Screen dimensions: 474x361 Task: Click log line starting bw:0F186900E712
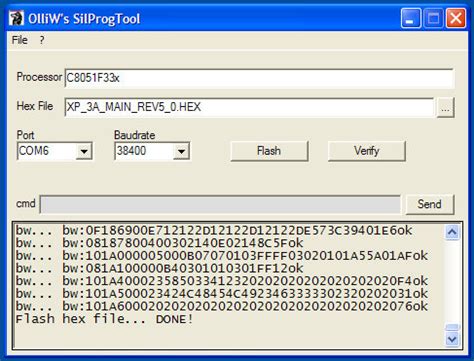coord(214,230)
